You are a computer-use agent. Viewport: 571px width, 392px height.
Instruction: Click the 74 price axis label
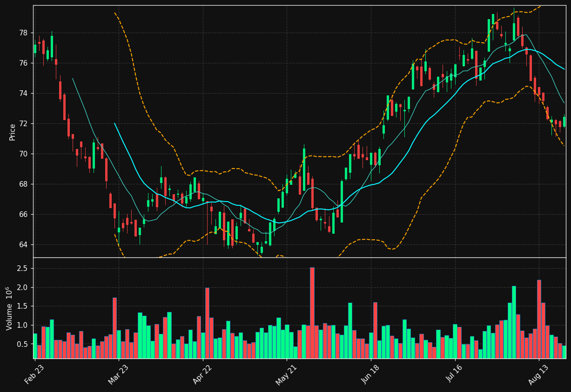coord(23,94)
